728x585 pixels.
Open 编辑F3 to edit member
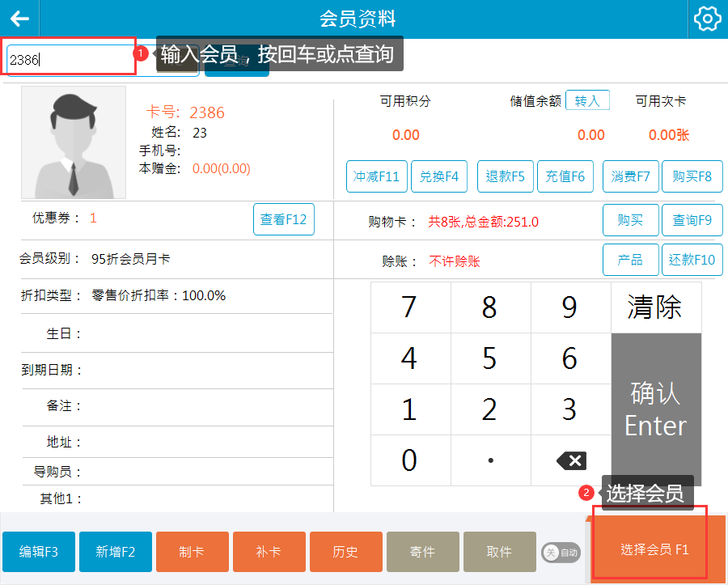[x=39, y=552]
